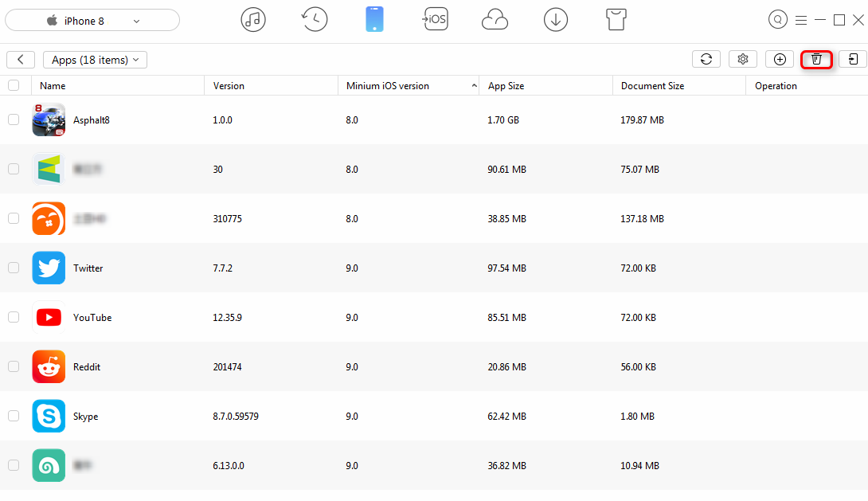Click the teal spiral app icon, version 6.13.0.0
The image size is (868, 501).
[x=49, y=466]
